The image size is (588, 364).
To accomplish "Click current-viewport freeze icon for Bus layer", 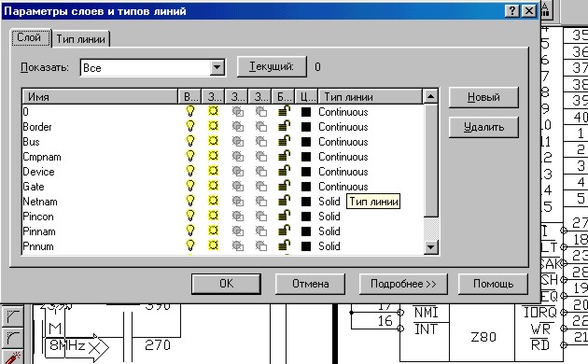I will [238, 141].
